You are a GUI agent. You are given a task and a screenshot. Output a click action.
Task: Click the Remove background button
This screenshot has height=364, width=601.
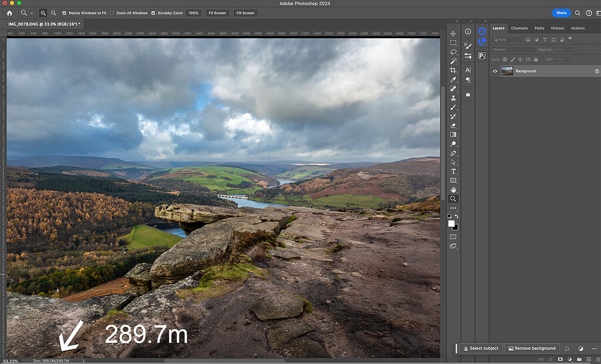[x=531, y=348]
